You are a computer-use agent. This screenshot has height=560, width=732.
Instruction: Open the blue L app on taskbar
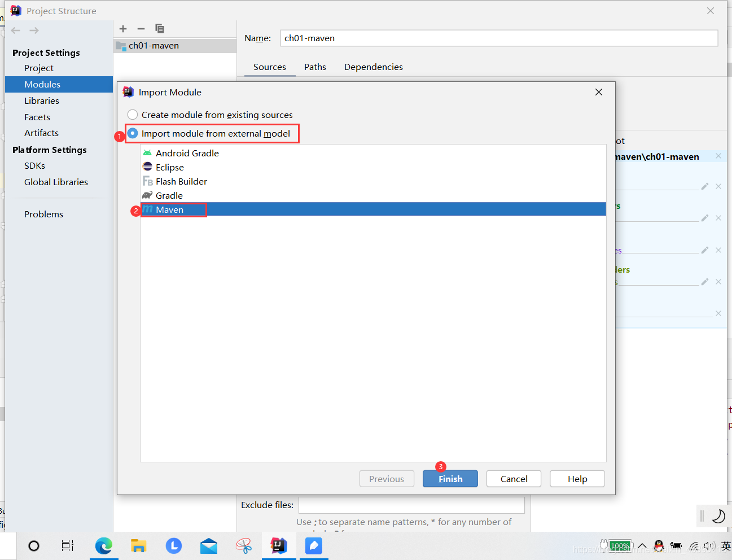click(x=174, y=546)
